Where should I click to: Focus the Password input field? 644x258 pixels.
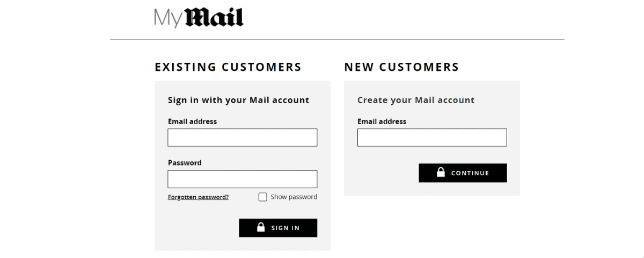point(242,179)
